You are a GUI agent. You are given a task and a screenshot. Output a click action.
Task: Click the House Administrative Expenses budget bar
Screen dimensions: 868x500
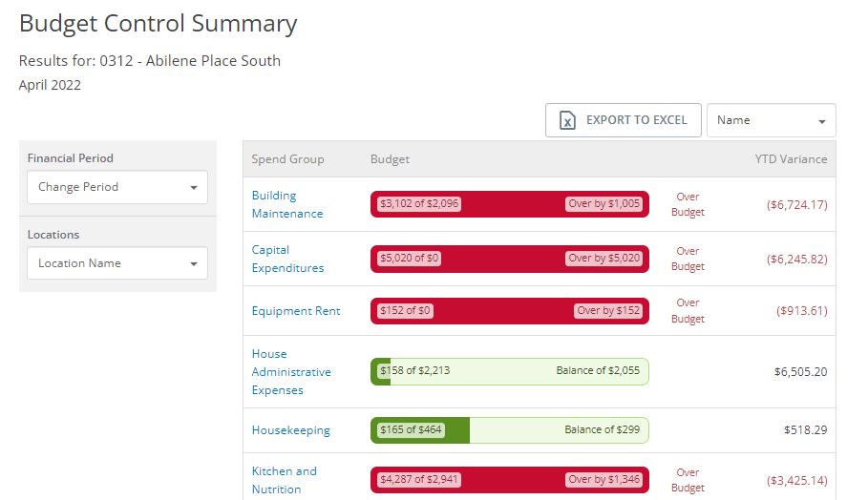(x=509, y=371)
